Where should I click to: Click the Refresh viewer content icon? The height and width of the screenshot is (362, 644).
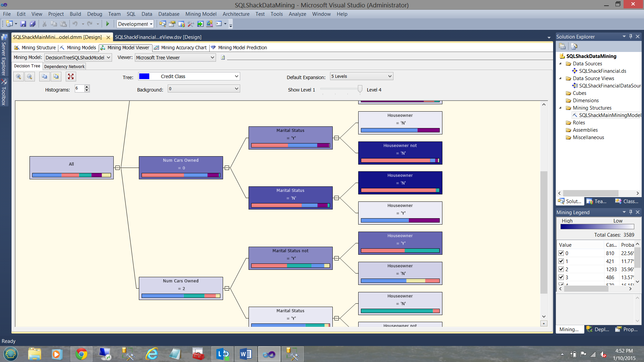coord(223,58)
